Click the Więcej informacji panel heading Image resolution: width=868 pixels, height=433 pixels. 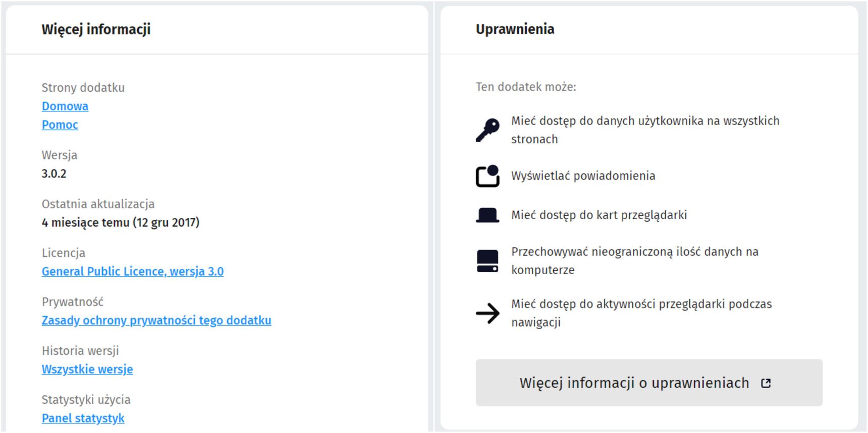96,29
